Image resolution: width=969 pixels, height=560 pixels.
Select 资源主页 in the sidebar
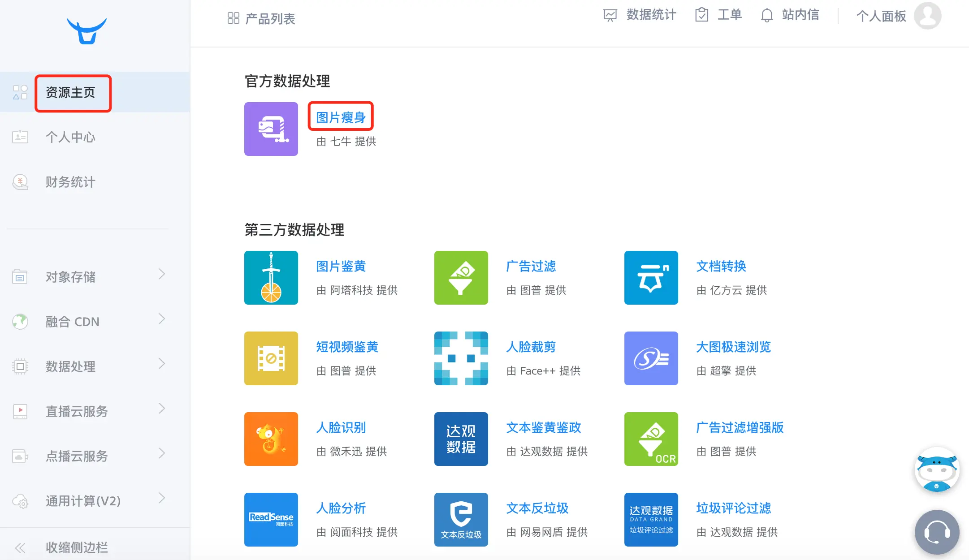[x=95, y=92]
